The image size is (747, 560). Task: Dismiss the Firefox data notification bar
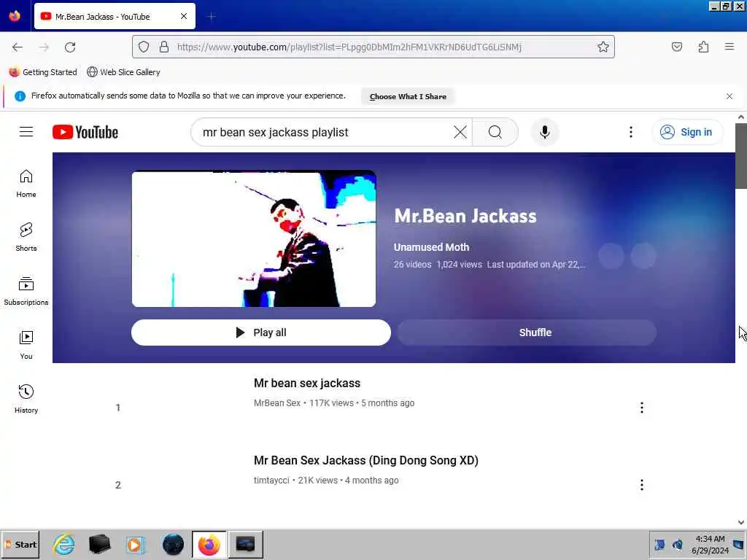pyautogui.click(x=729, y=96)
